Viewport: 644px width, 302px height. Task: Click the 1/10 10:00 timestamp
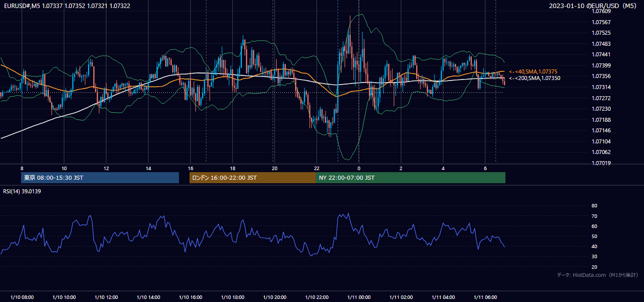click(64, 297)
